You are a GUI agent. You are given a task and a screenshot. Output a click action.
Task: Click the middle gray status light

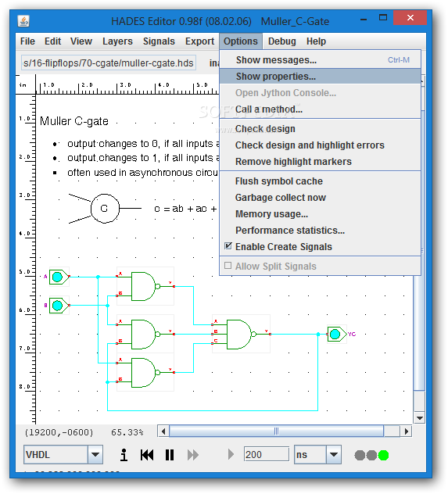tap(371, 455)
